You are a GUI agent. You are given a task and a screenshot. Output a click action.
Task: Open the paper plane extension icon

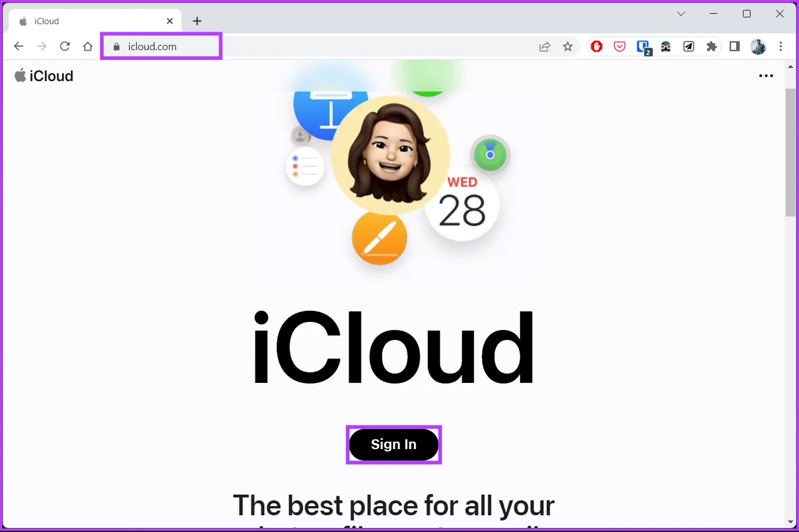click(689, 47)
